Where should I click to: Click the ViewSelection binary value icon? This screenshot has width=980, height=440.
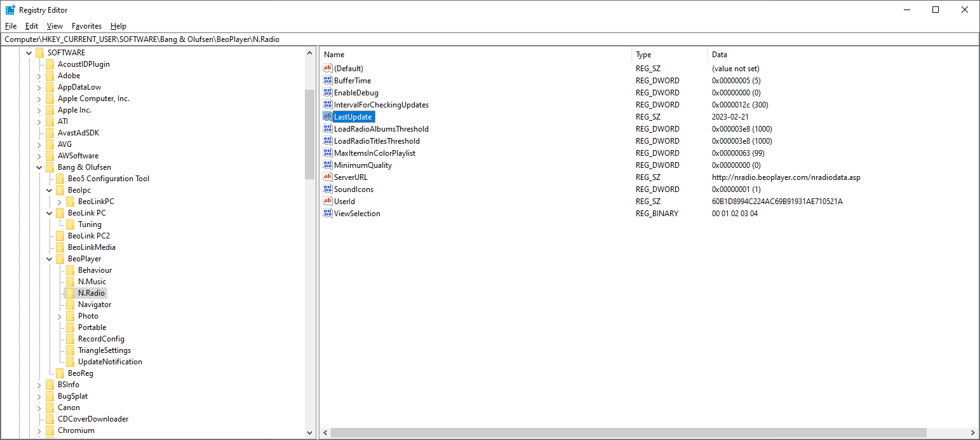[328, 214]
